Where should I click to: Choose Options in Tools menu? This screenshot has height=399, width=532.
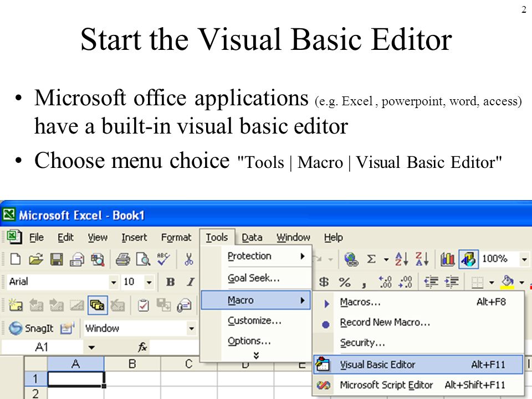pos(256,341)
